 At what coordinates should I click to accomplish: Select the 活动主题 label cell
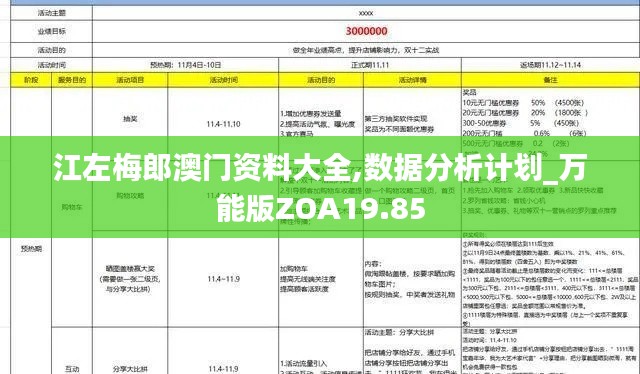coord(51,13)
